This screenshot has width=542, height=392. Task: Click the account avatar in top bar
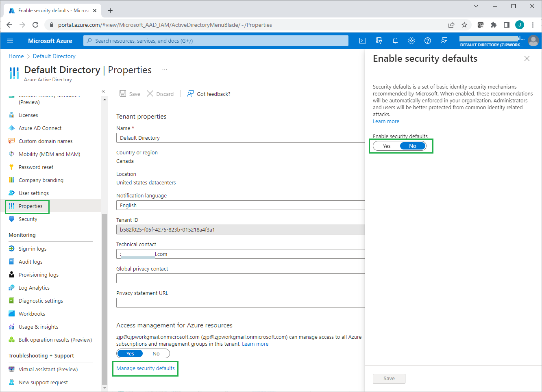tap(533, 41)
